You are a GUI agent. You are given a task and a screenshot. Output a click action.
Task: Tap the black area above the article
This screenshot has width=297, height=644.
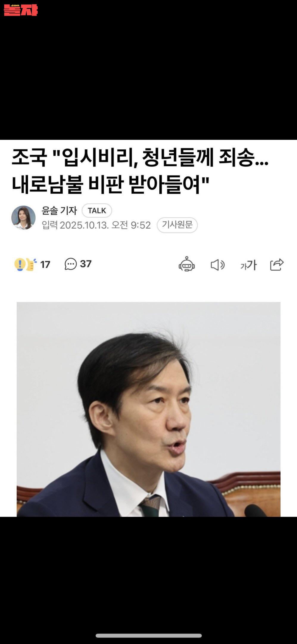[x=148, y=78]
